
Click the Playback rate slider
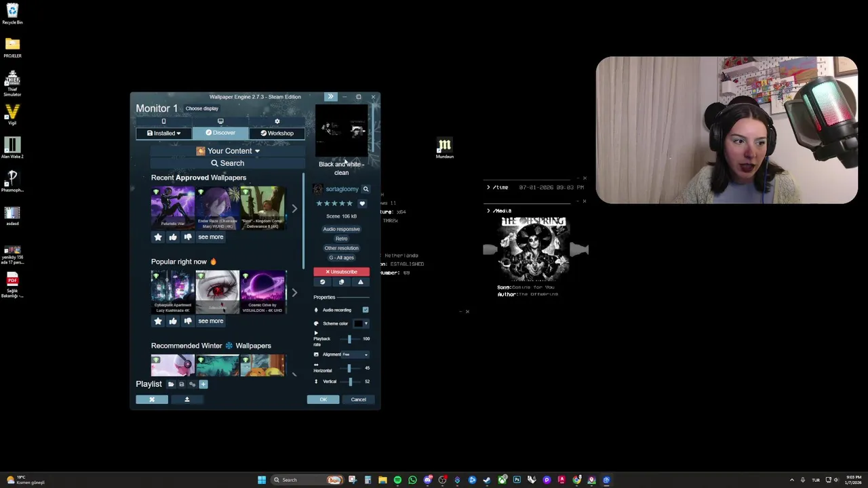[349, 339]
